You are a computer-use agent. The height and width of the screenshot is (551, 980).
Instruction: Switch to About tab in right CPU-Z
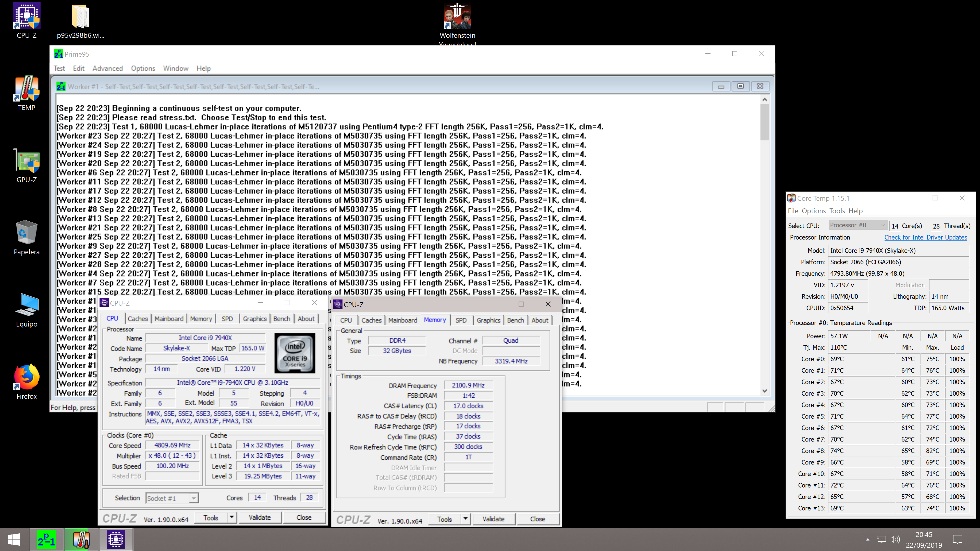tap(540, 320)
